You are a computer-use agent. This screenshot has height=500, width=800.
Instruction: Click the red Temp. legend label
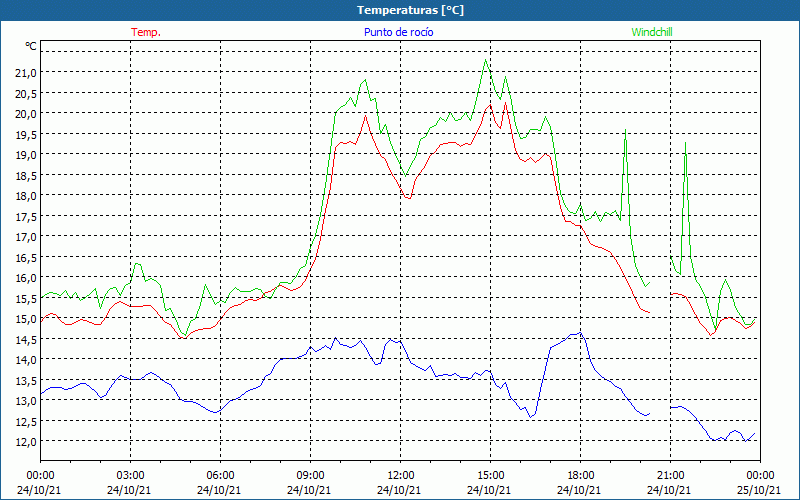146,32
